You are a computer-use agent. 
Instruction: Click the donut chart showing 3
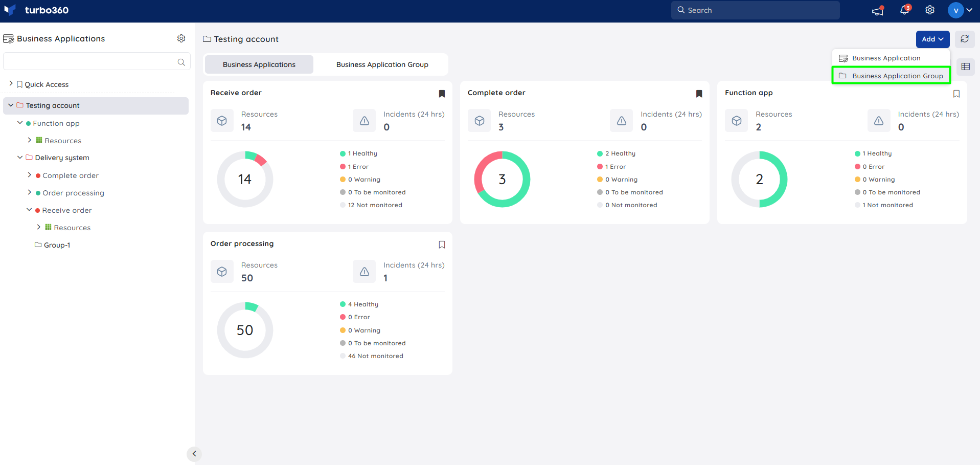point(502,179)
